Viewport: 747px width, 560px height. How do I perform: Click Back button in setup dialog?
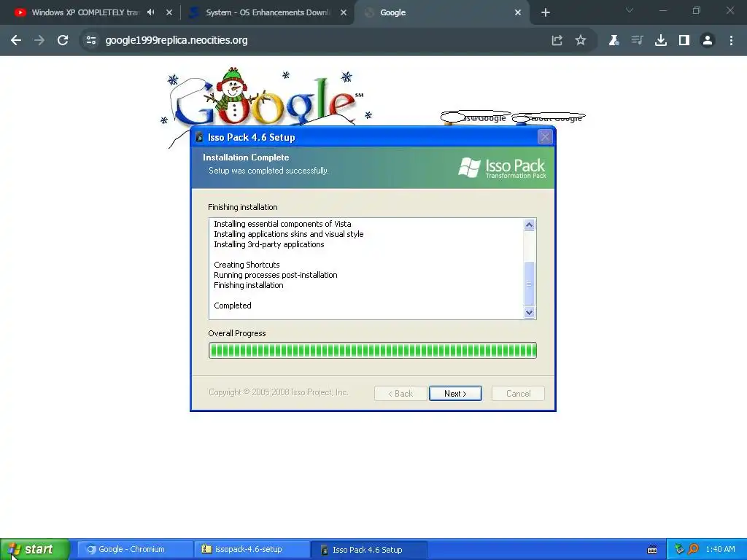400,393
